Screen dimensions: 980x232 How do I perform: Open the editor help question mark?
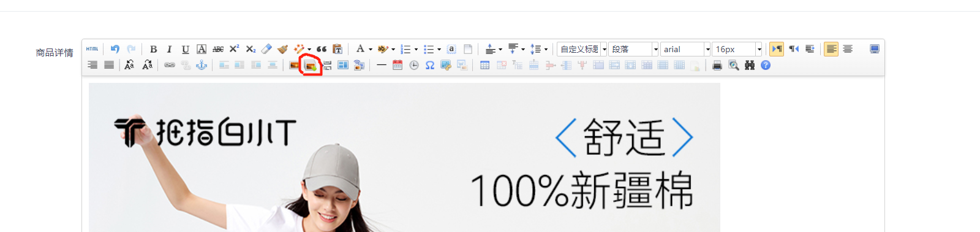click(x=766, y=65)
